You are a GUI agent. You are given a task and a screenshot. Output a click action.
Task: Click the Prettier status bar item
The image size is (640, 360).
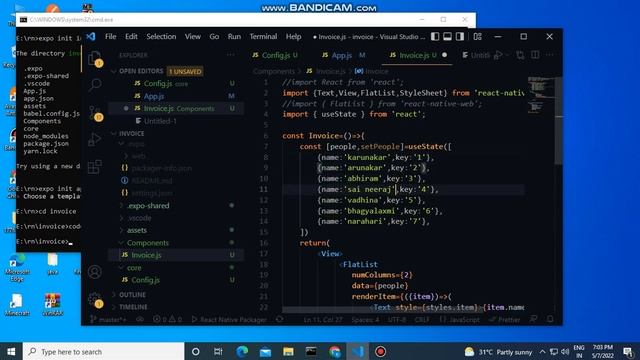pyautogui.click(x=504, y=320)
